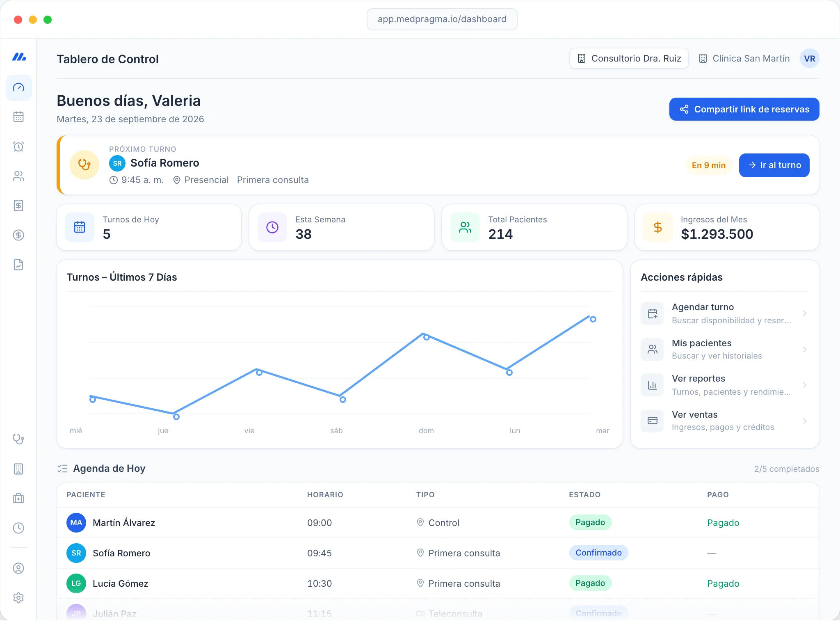This screenshot has height=622, width=840.
Task: Open the user profile icon in sidebar
Action: [18, 568]
